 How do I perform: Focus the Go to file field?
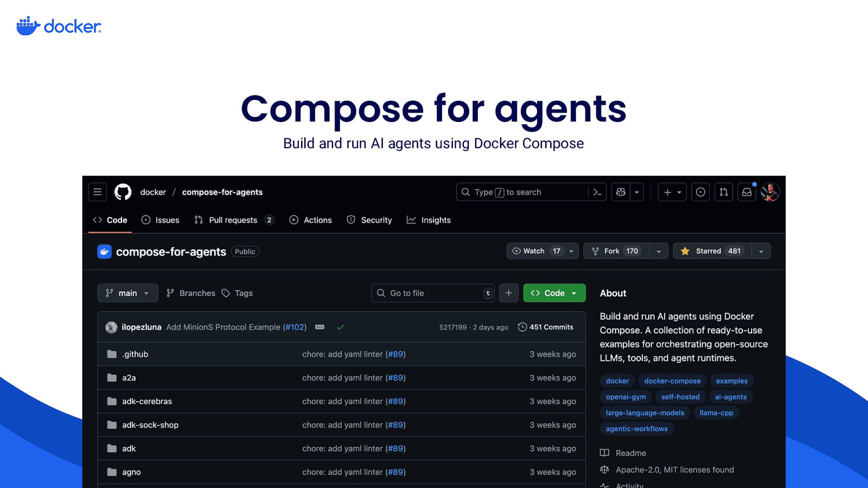pos(433,293)
